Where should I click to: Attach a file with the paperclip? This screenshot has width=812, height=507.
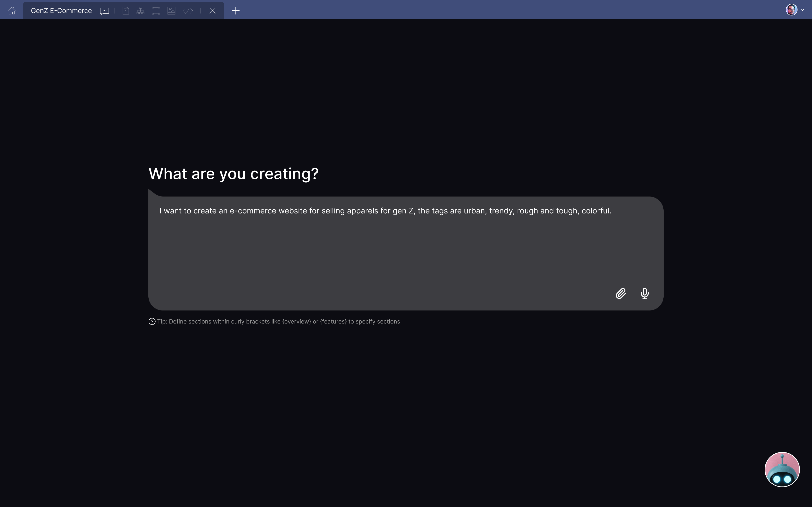[621, 293]
